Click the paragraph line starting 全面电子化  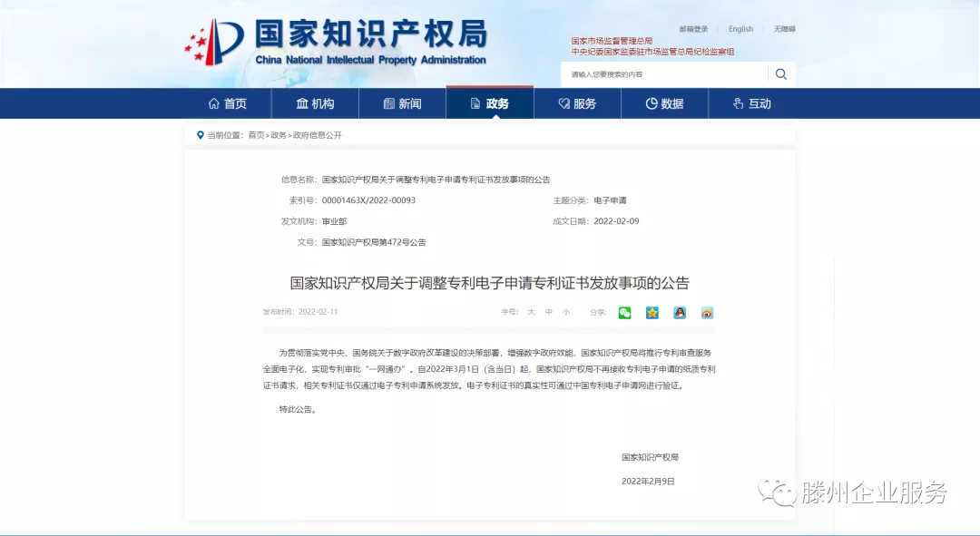pos(489,369)
